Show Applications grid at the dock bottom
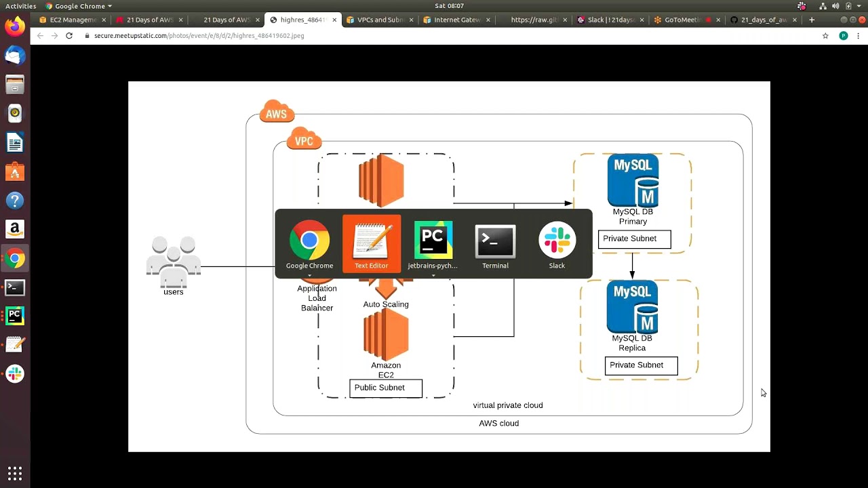Viewport: 868px width, 488px height. point(15,473)
